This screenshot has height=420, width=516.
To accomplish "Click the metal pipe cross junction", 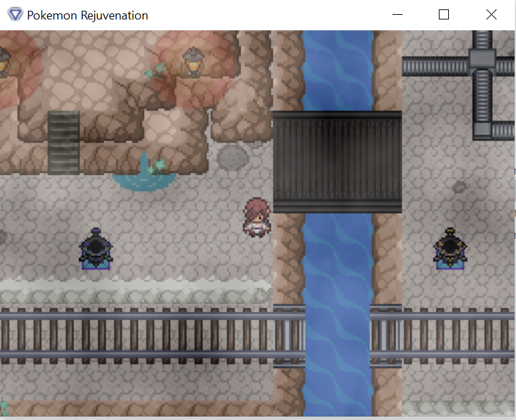I will coord(482,60).
